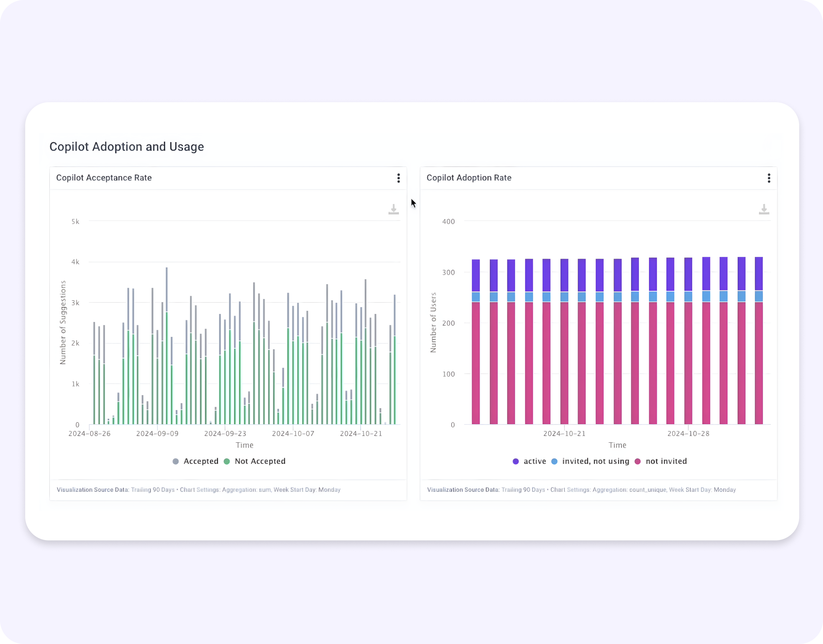The width and height of the screenshot is (823, 644).
Task: Click the green Not Accepted legend dot
Action: pos(227,461)
